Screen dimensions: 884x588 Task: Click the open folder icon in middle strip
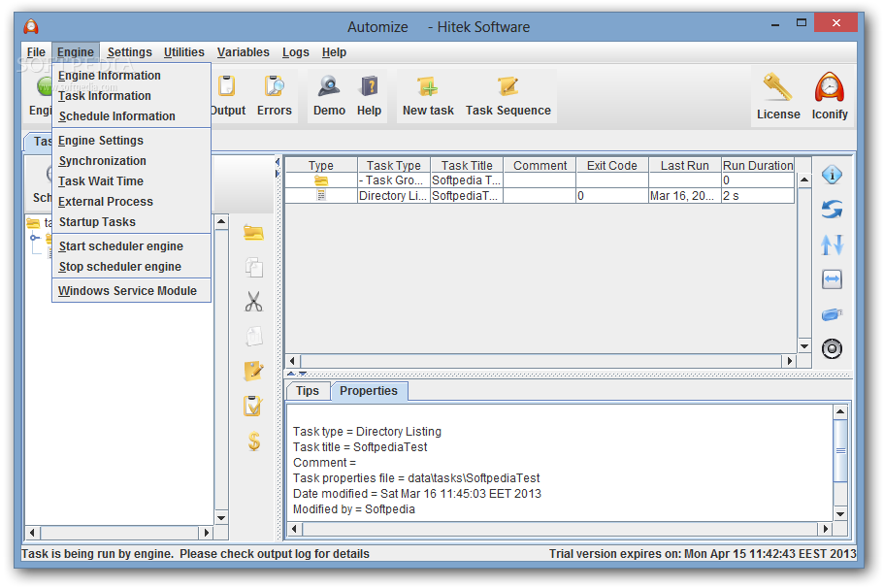(x=253, y=232)
